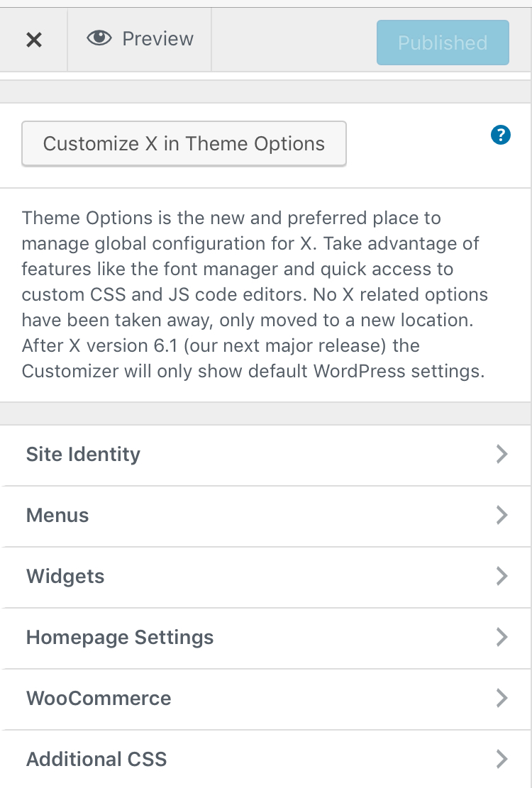Go to Homepage Settings panel
Image resolution: width=532 pixels, height=788 pixels.
265,638
